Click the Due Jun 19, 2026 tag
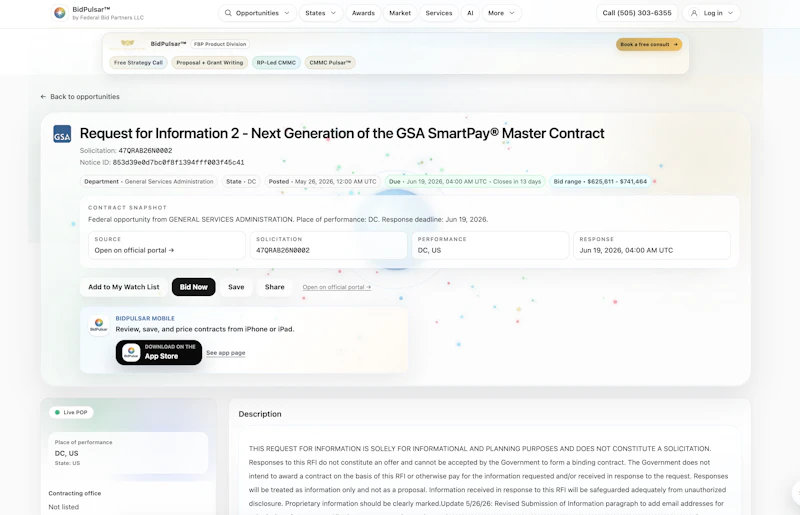The height and width of the screenshot is (515, 800). tap(465, 182)
